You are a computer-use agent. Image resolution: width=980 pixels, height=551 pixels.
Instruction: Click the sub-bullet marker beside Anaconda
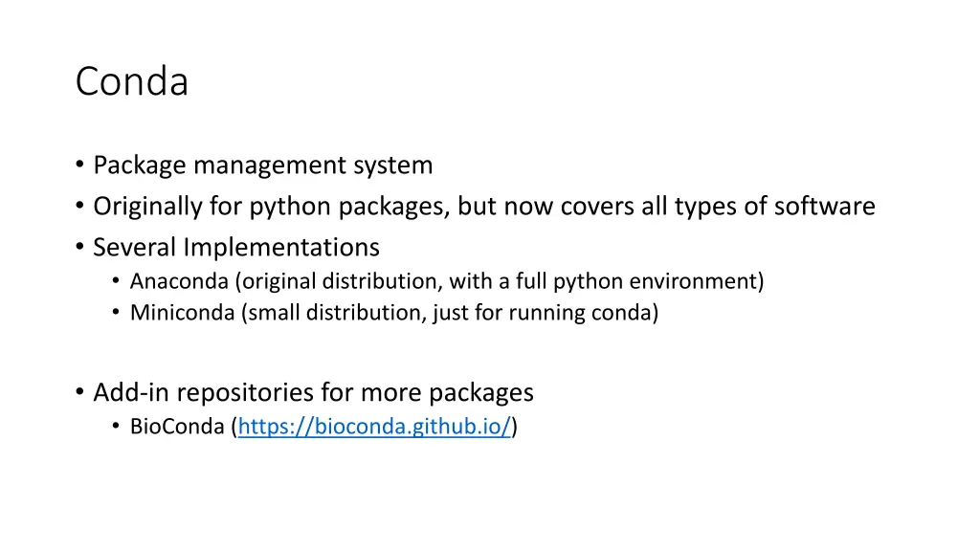pyautogui.click(x=116, y=281)
